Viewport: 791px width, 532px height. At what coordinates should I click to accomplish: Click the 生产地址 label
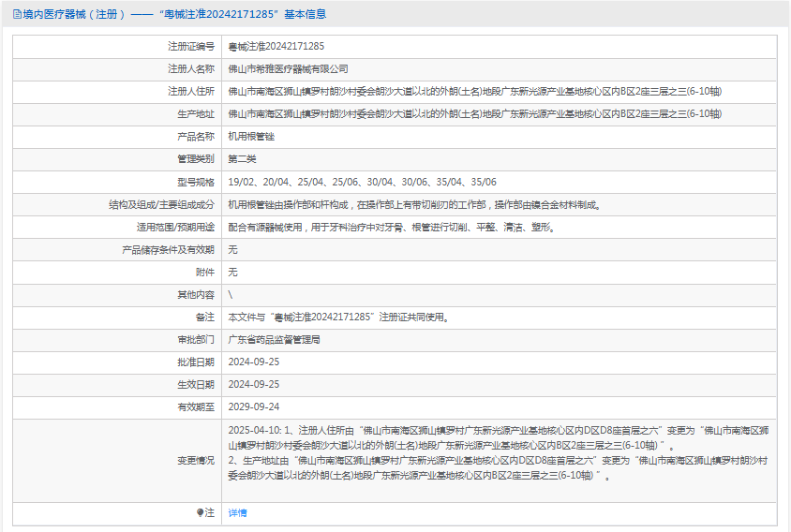[196, 114]
